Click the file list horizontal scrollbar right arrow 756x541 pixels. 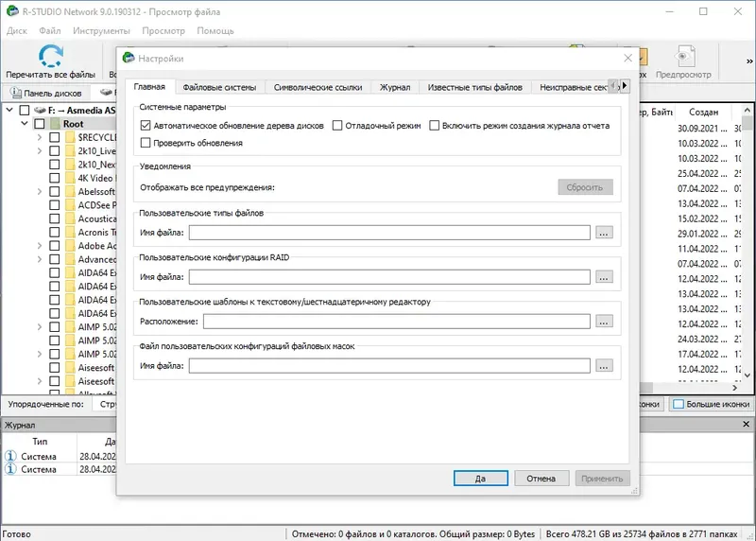(x=735, y=388)
